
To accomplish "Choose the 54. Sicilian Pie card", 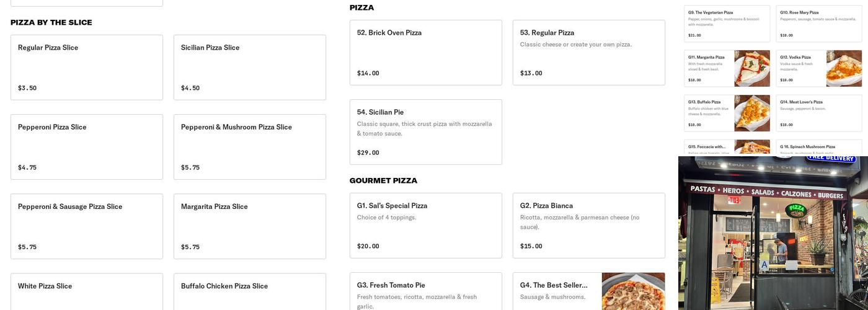I will pos(425,131).
